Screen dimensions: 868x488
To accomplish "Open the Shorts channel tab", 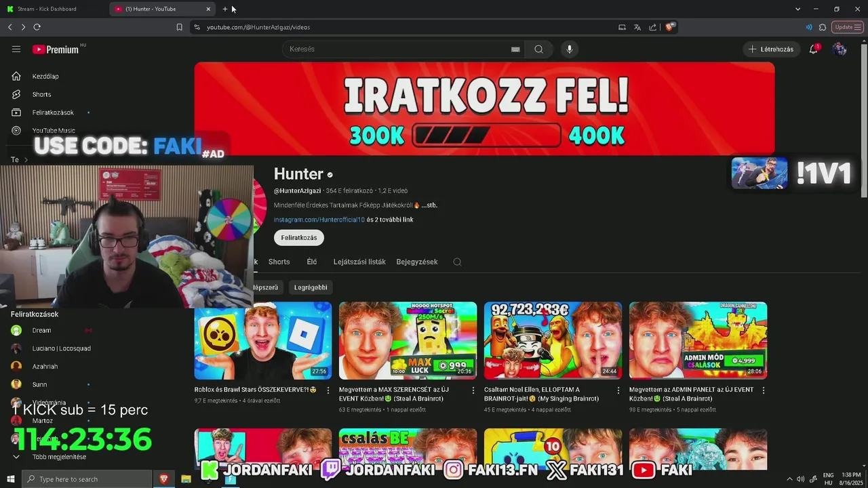I will (x=279, y=262).
